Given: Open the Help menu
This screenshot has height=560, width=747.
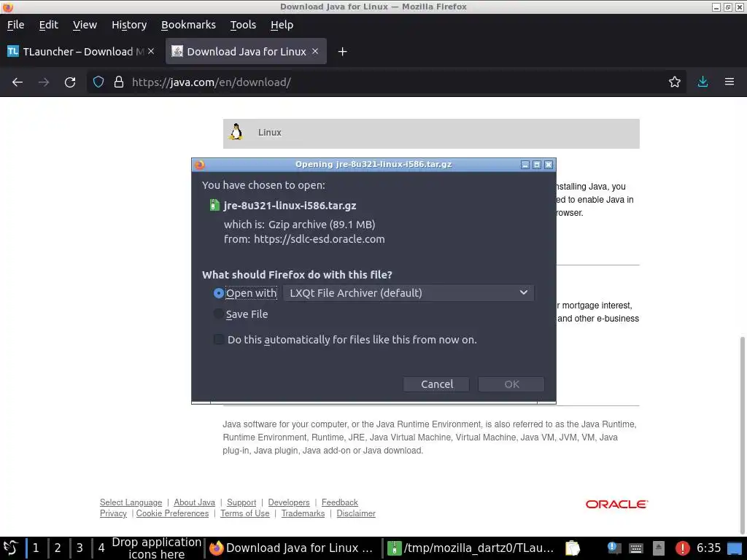Looking at the screenshot, I should [282, 25].
